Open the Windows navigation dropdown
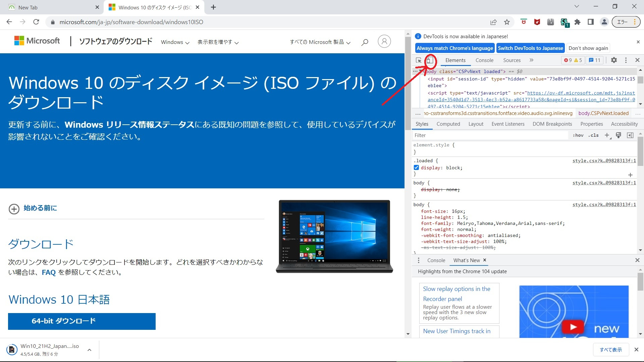 point(175,42)
